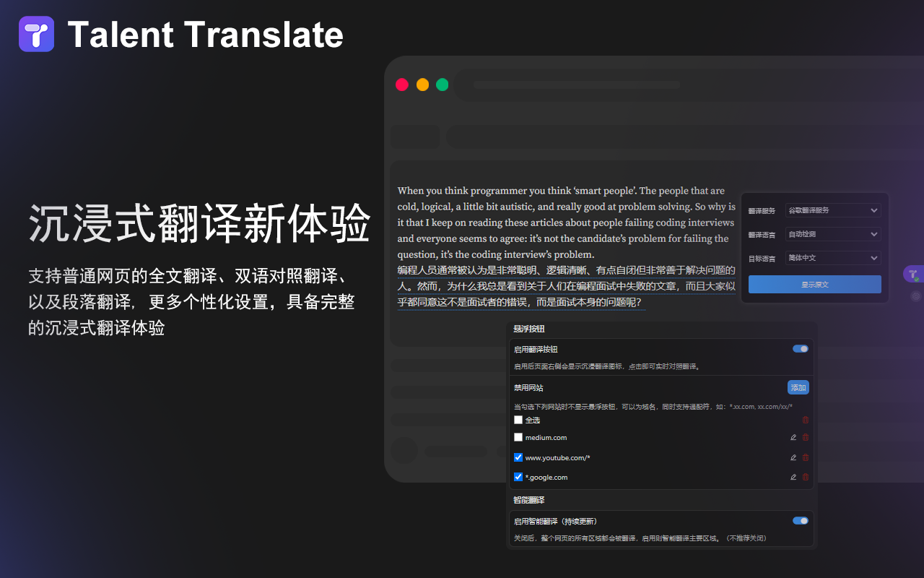Click the Talent Translate logo icon
924x578 pixels.
[x=37, y=34]
